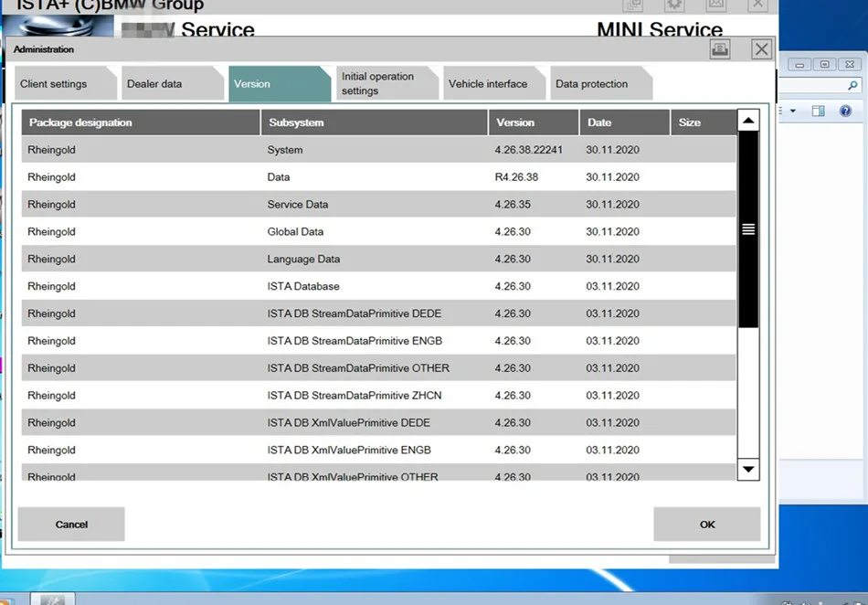This screenshot has width=868, height=605.
Task: Switch to the Dealer data tab
Action: [x=172, y=83]
